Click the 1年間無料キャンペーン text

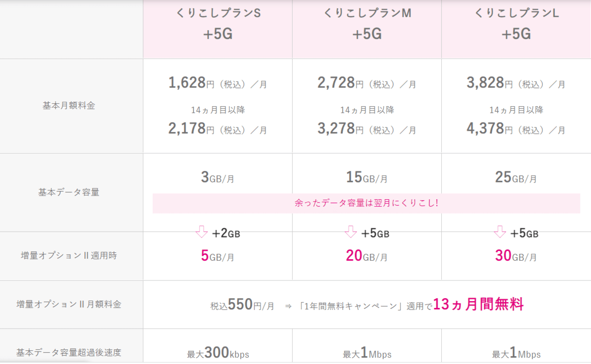click(x=351, y=306)
